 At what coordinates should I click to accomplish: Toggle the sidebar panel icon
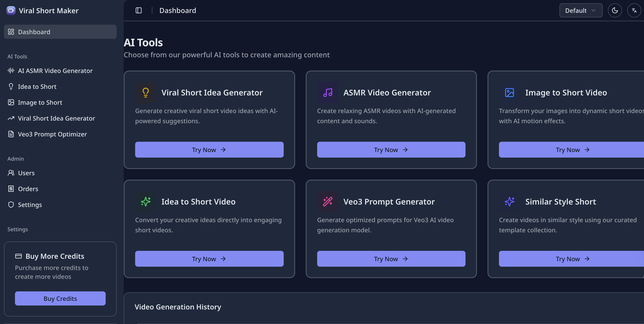[x=138, y=10]
